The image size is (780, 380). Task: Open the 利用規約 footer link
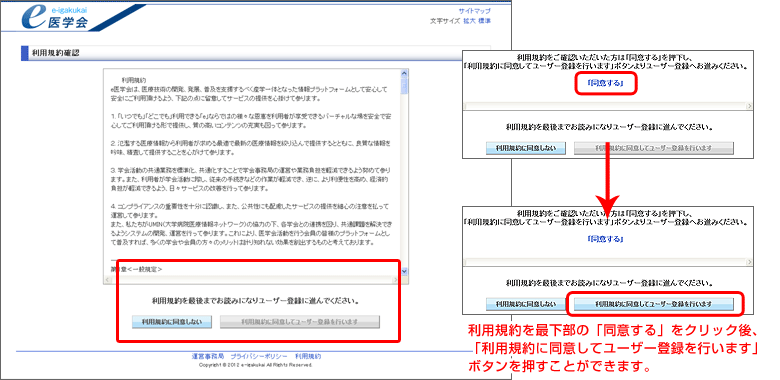(x=308, y=357)
